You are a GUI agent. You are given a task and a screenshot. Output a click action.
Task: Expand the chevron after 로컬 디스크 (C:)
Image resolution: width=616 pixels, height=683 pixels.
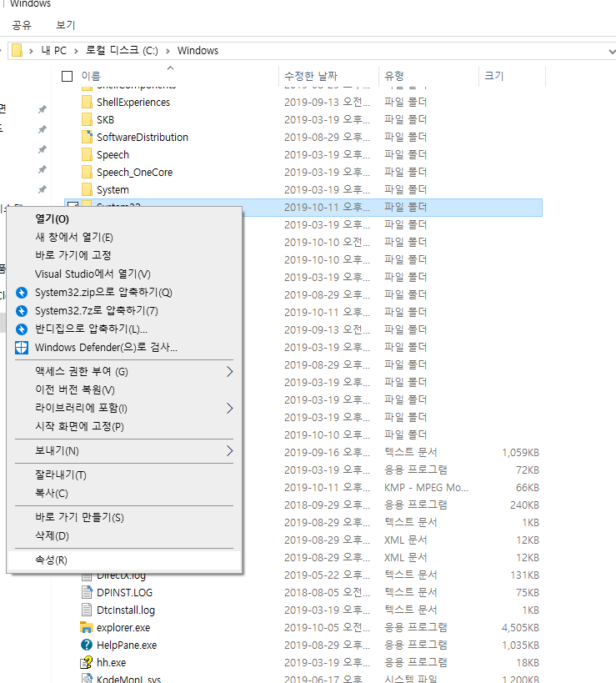[x=168, y=51]
